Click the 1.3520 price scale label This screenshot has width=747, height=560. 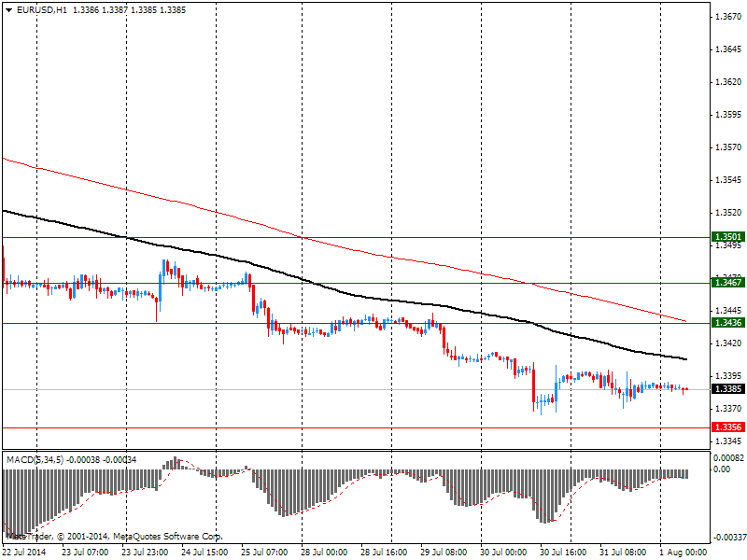tap(728, 213)
